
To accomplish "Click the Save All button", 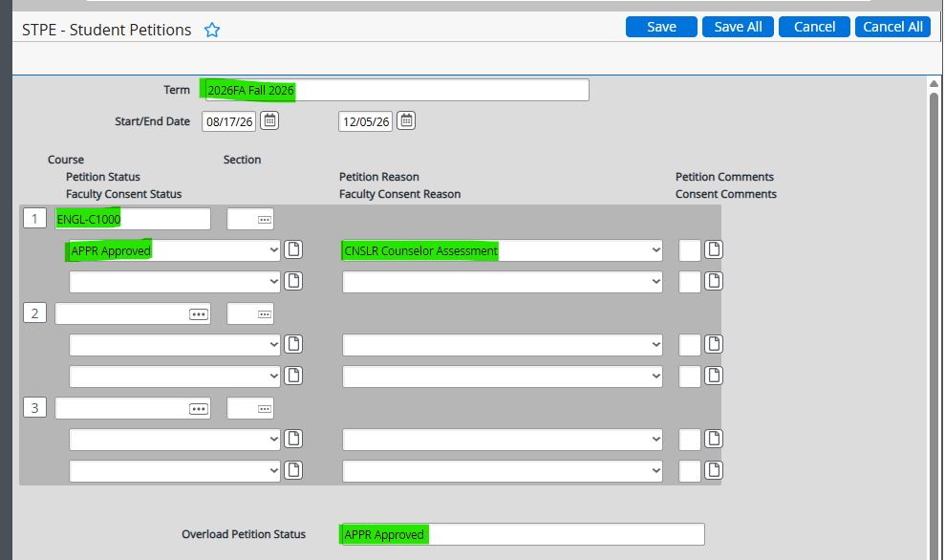I will pos(737,26).
